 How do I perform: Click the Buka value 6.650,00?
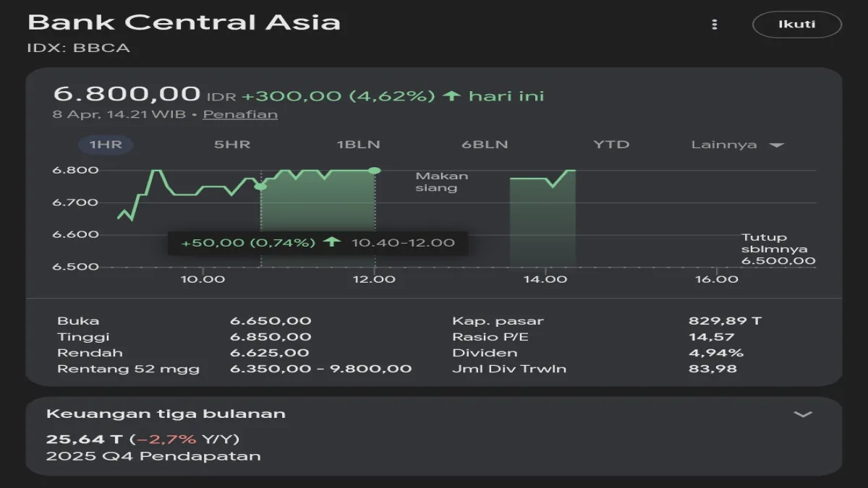(271, 321)
